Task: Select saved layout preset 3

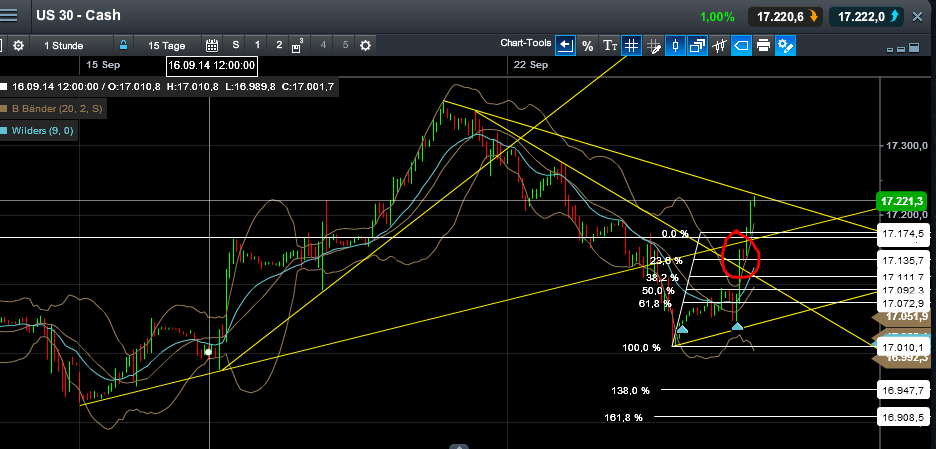Action: coord(297,45)
